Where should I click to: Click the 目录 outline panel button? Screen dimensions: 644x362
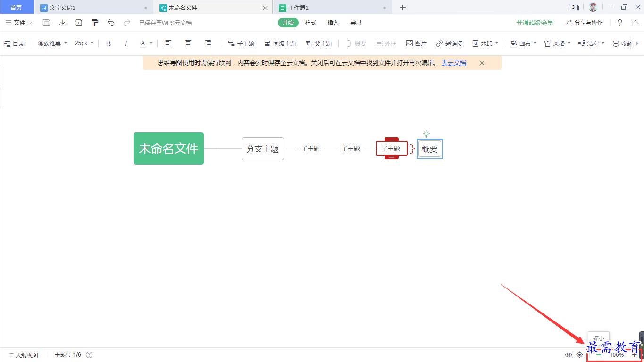14,43
